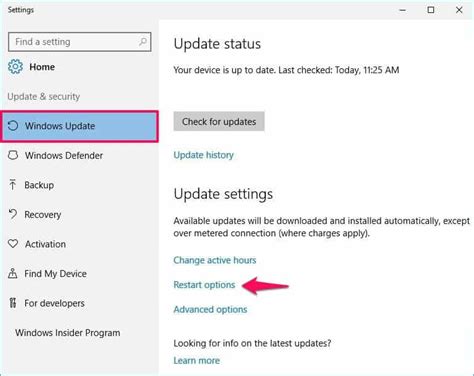Click the search magnifier icon
The height and width of the screenshot is (376, 474).
coord(143,42)
